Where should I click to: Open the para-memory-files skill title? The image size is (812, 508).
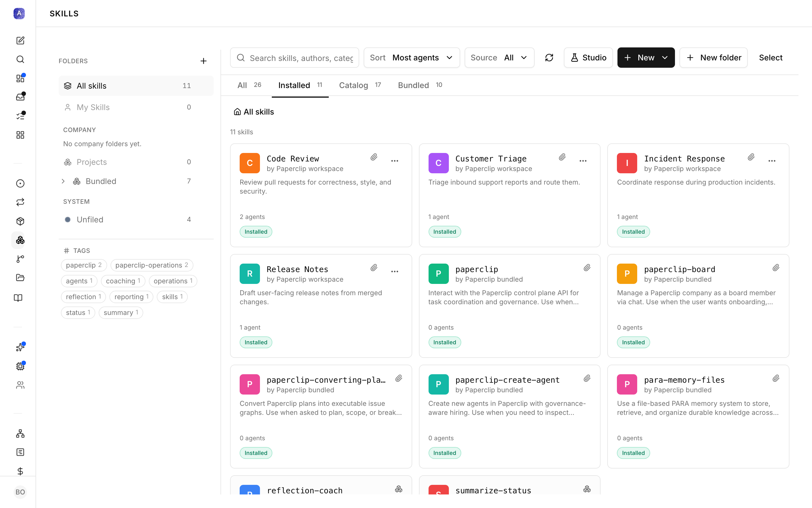684,380
